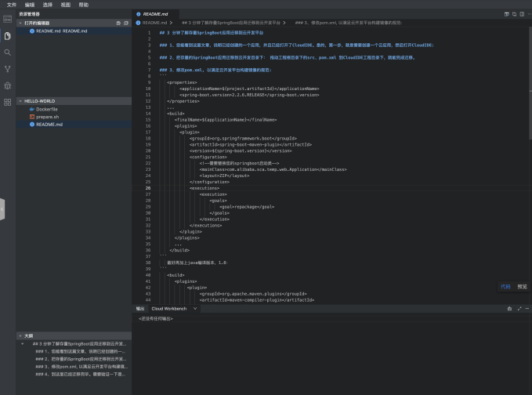The width and height of the screenshot is (532, 395).
Task: Click the <finalName> line 15 text
Action: [226, 120]
